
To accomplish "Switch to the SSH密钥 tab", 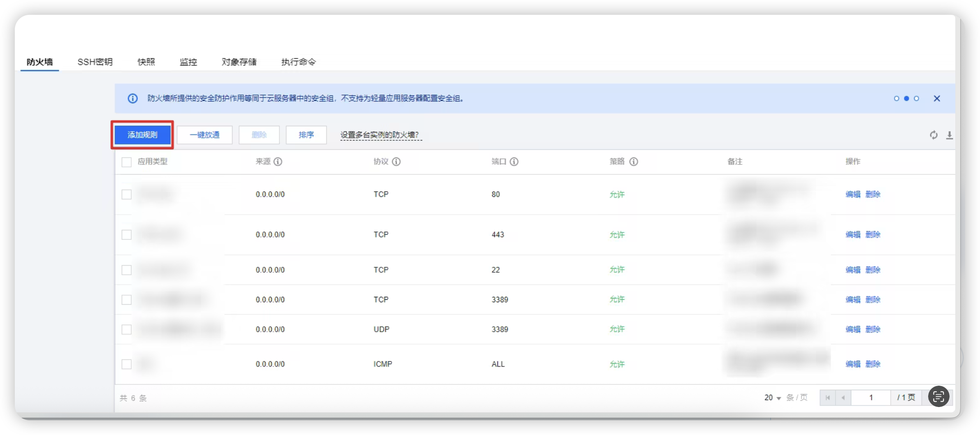I will [95, 62].
